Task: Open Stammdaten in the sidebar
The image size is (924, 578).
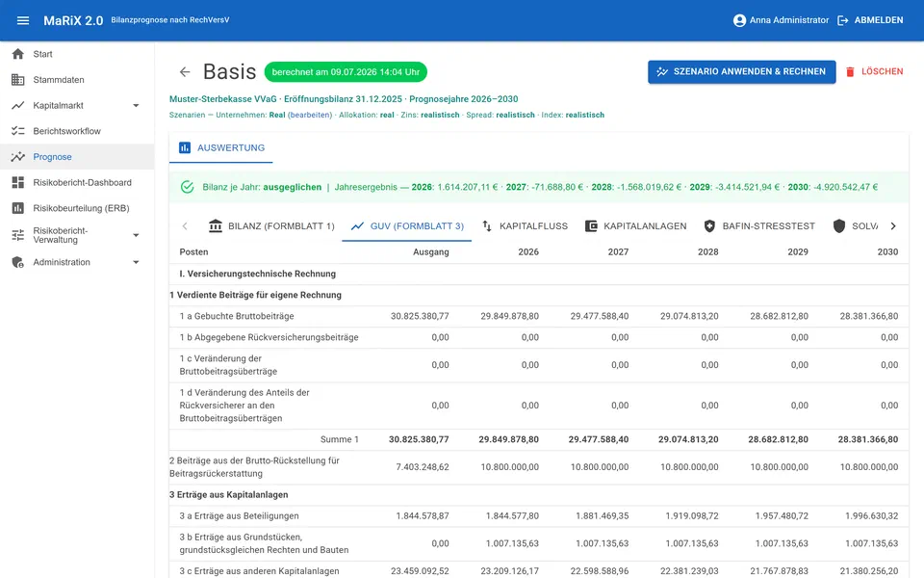Action: [x=77, y=80]
